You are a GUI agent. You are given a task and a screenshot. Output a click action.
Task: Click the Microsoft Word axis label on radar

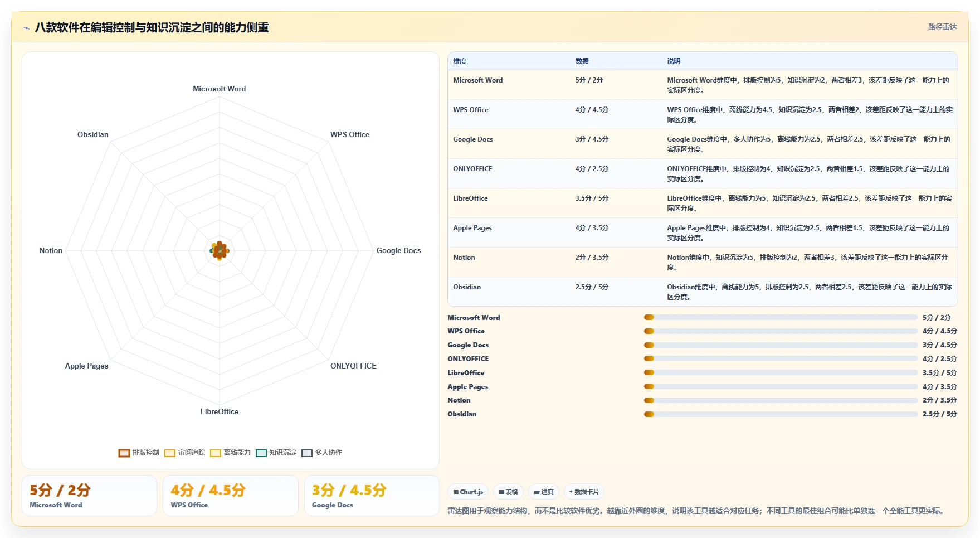[220, 89]
